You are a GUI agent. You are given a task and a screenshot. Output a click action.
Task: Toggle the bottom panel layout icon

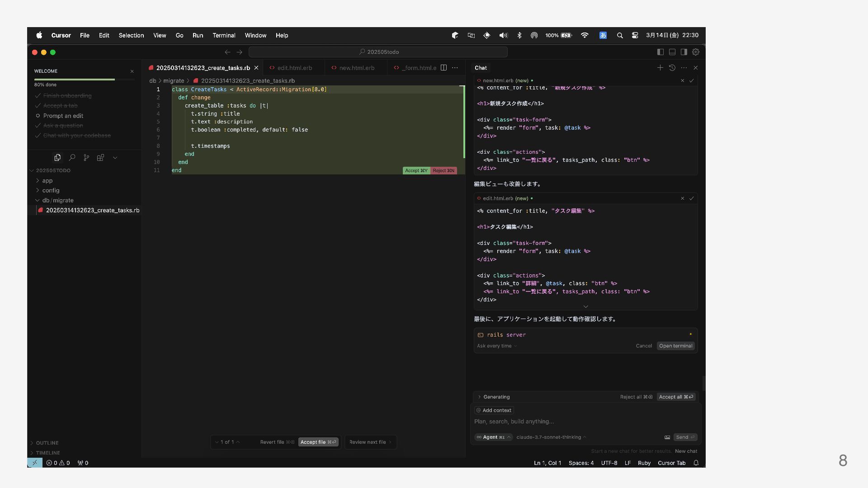point(672,52)
